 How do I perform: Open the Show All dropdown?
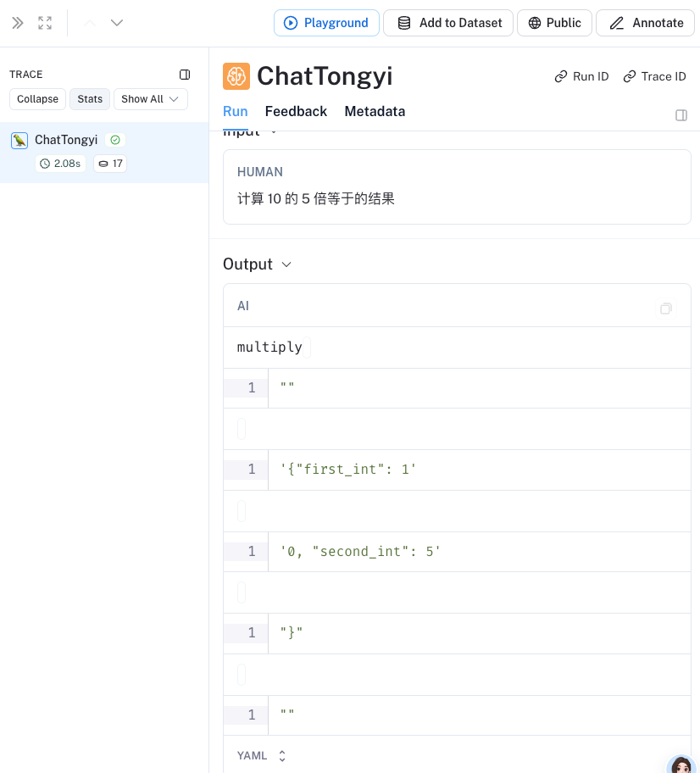pyautogui.click(x=150, y=99)
